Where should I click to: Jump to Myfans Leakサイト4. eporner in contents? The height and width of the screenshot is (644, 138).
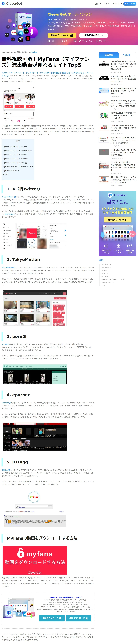click(15, 159)
